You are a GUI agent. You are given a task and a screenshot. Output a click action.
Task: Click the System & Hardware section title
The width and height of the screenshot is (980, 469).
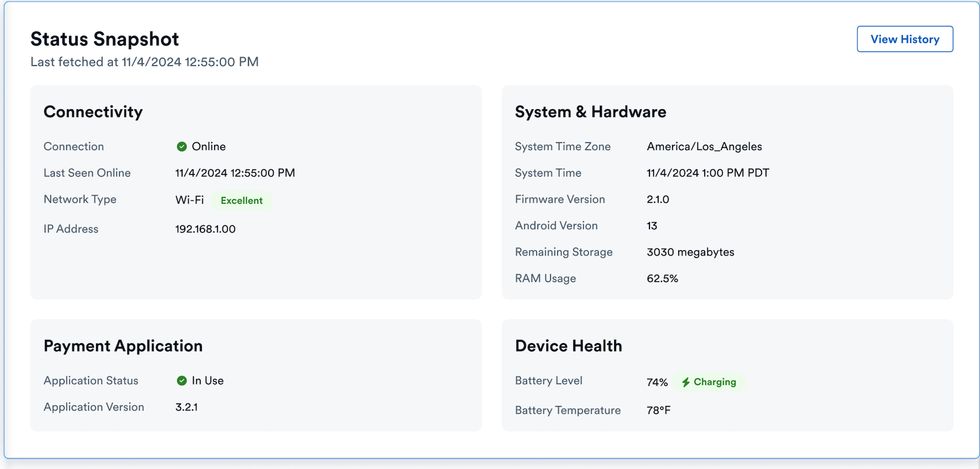click(x=590, y=112)
